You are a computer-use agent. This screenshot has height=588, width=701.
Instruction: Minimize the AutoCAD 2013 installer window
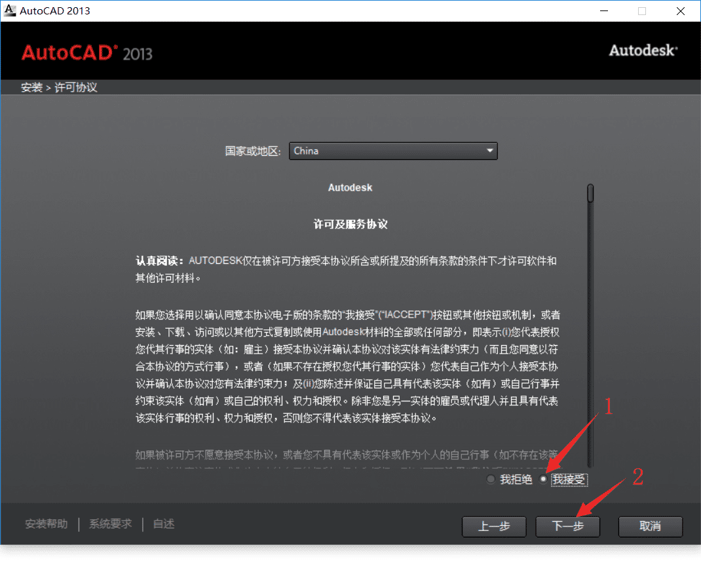[607, 10]
